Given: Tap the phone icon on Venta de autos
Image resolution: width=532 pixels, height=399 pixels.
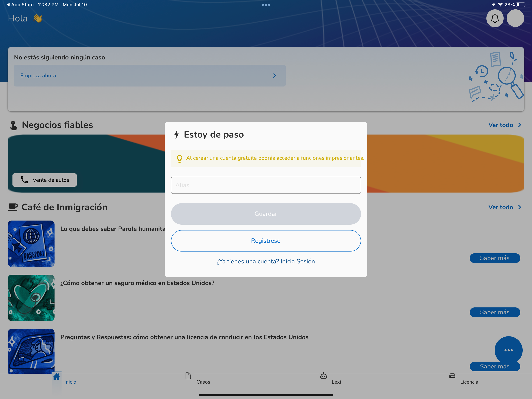Looking at the screenshot, I should click(x=25, y=180).
